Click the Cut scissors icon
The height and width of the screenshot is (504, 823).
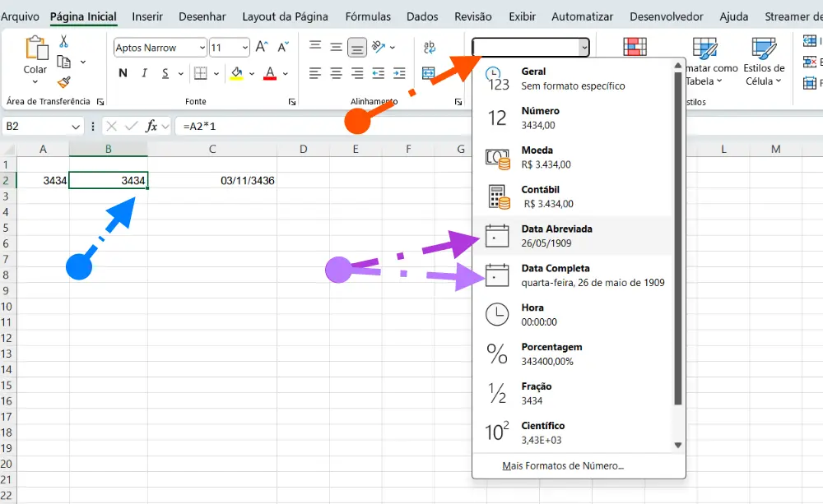tap(63, 42)
